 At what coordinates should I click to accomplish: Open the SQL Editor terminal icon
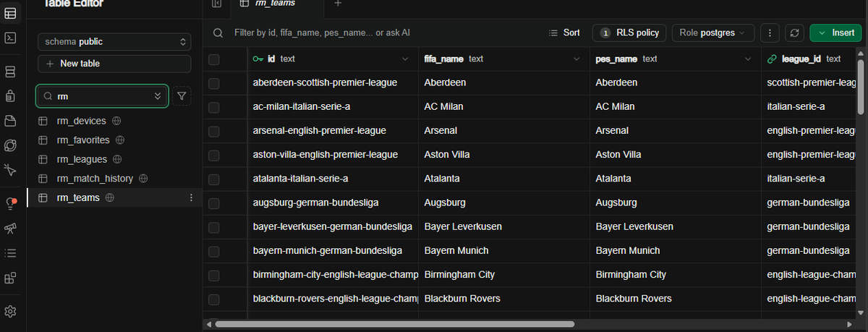[x=10, y=38]
